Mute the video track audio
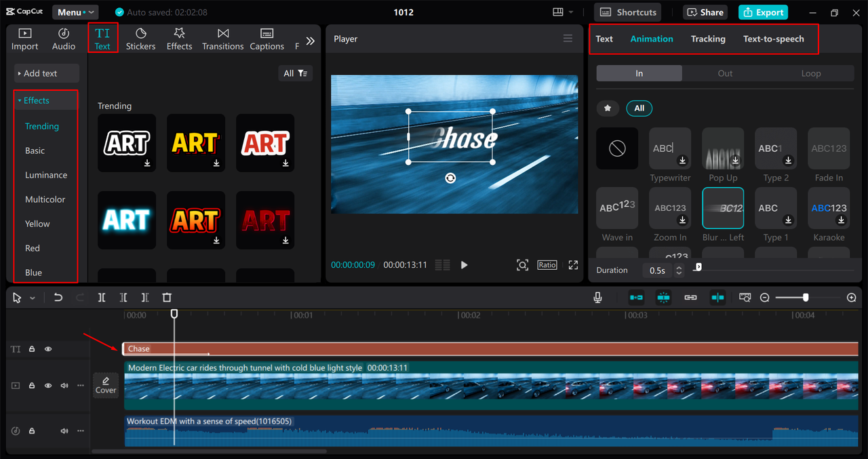 64,386
